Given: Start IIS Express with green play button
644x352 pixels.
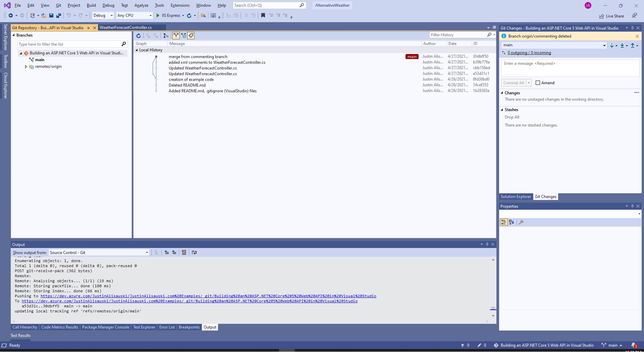Looking at the screenshot, I should [158, 15].
